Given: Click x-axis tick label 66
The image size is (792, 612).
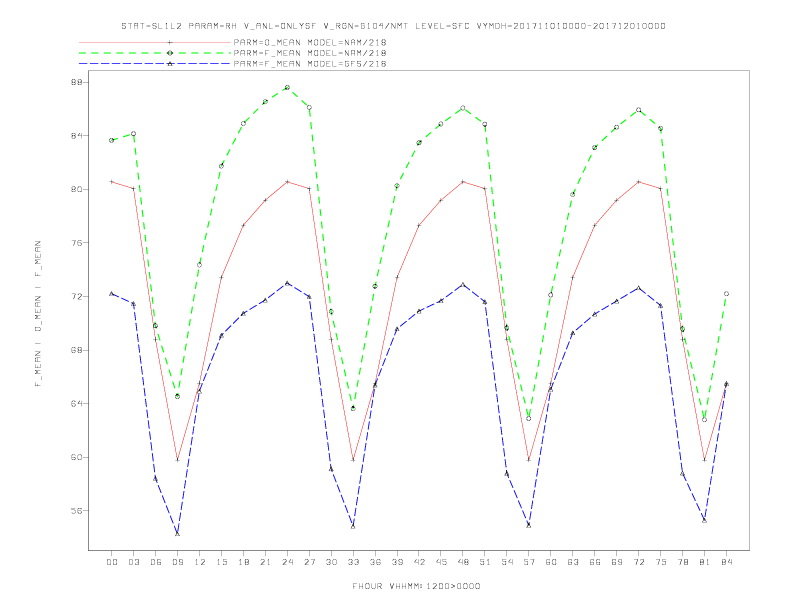Looking at the screenshot, I should [x=595, y=562].
